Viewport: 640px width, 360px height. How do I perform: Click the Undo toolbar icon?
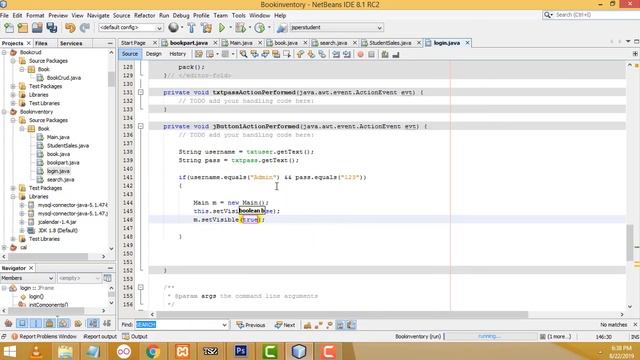tap(70, 27)
